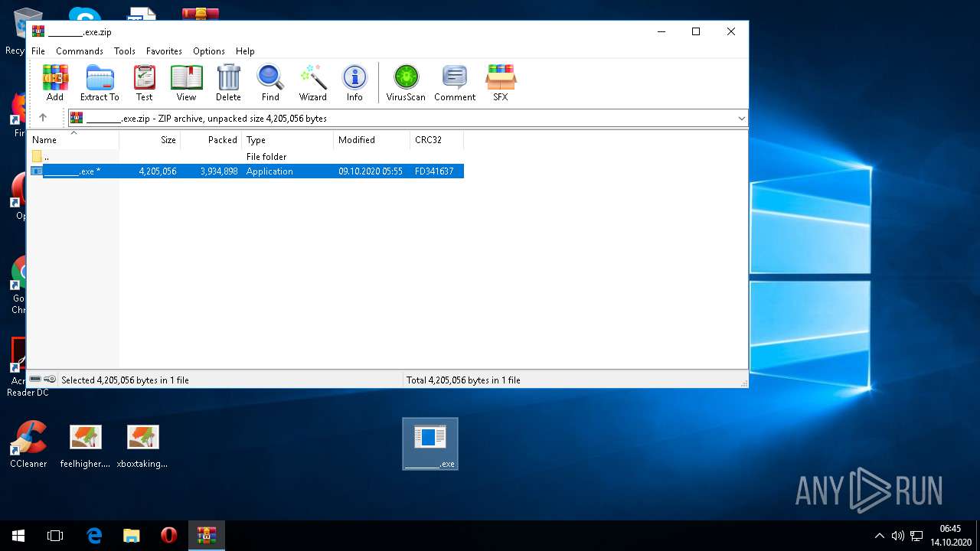This screenshot has width=980, height=551.
Task: Open the Comment tool
Action: coord(455,83)
